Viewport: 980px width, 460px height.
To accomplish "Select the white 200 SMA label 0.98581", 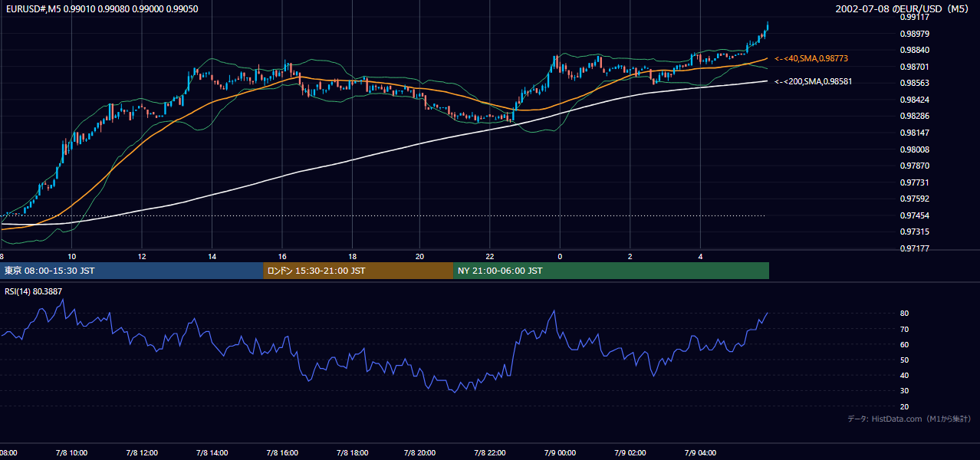I will pyautogui.click(x=814, y=81).
